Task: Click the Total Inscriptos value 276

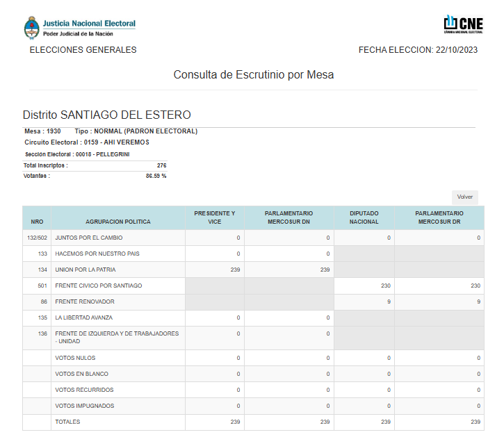Action: [x=162, y=165]
